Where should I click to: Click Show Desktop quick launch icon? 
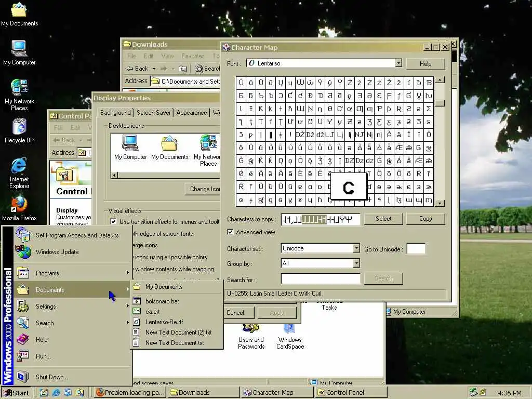tap(45, 393)
